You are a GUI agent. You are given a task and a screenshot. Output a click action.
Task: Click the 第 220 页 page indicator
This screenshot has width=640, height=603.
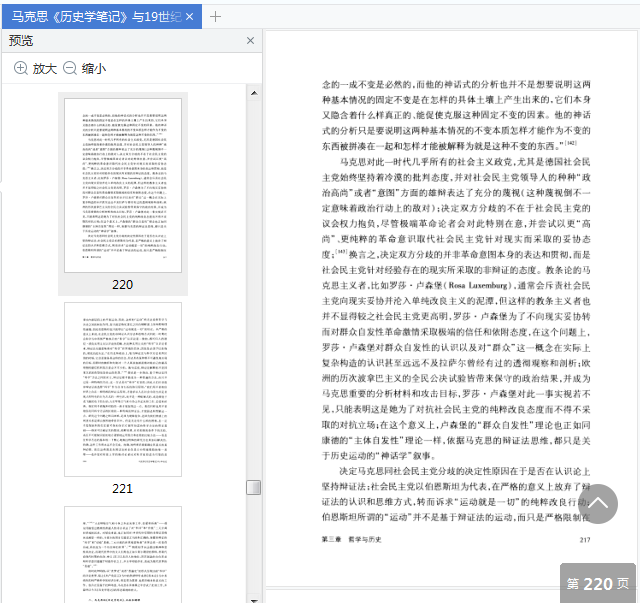[x=598, y=583]
